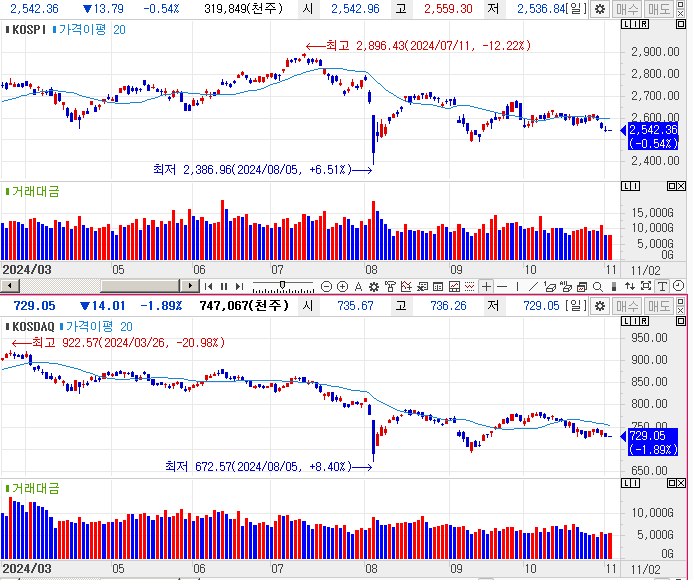Click the 매수 buy button in KOSDAQ header

(x=627, y=306)
